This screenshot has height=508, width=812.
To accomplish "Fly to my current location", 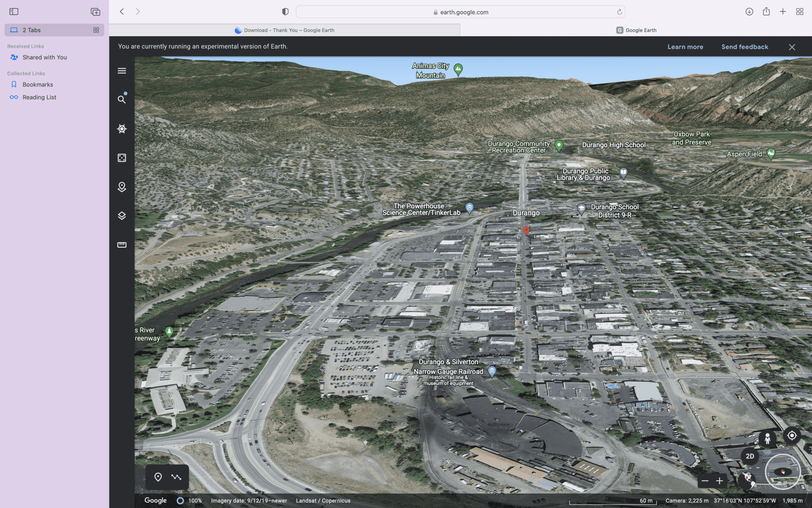I will click(792, 436).
